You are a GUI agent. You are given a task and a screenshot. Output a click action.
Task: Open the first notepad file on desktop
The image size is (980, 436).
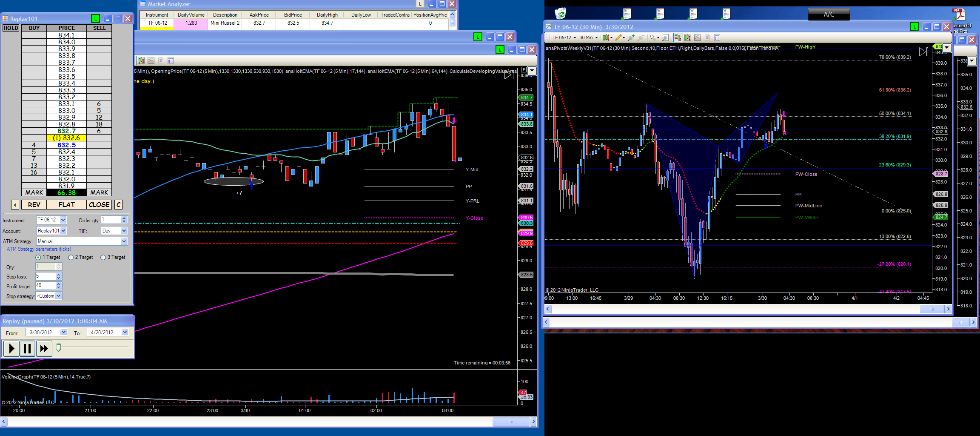(627, 14)
